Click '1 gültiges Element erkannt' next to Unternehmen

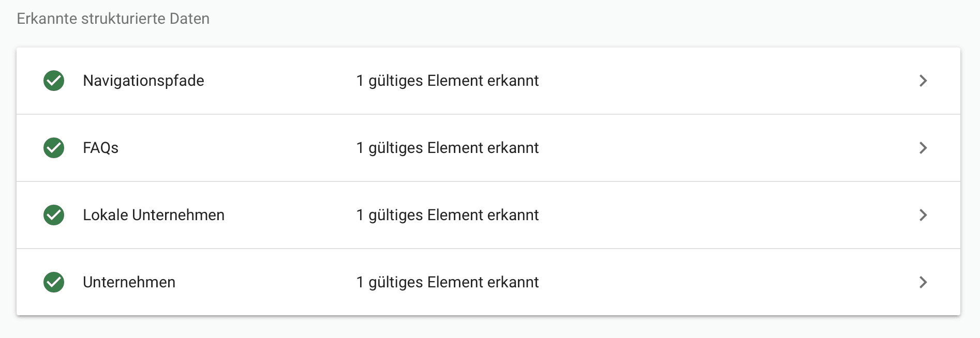point(447,282)
